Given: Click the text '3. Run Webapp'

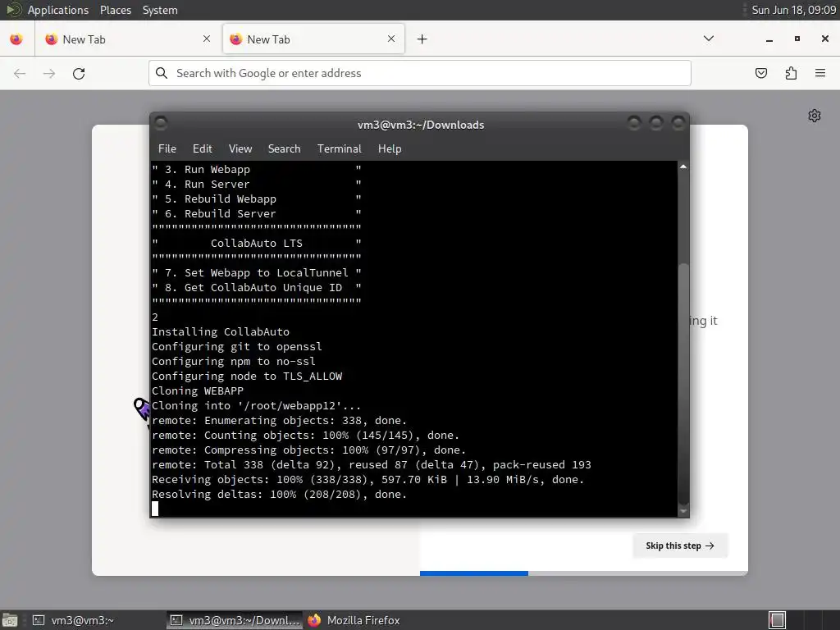Looking at the screenshot, I should tap(208, 169).
